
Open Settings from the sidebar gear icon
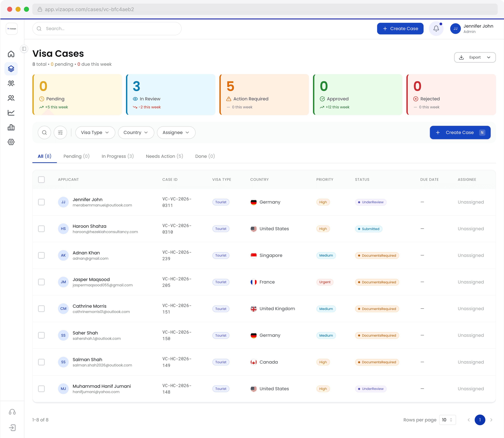point(11,142)
